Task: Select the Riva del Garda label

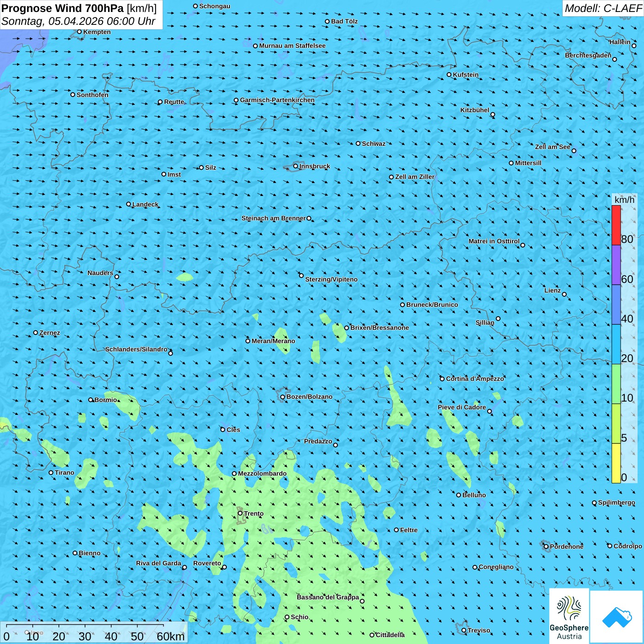Action: click(159, 563)
